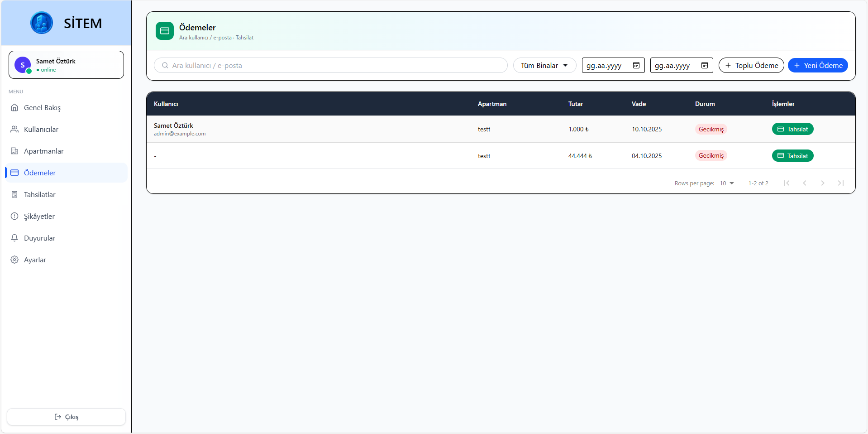This screenshot has height=434, width=868.
Task: Log out using the Çıkış button
Action: click(x=66, y=417)
